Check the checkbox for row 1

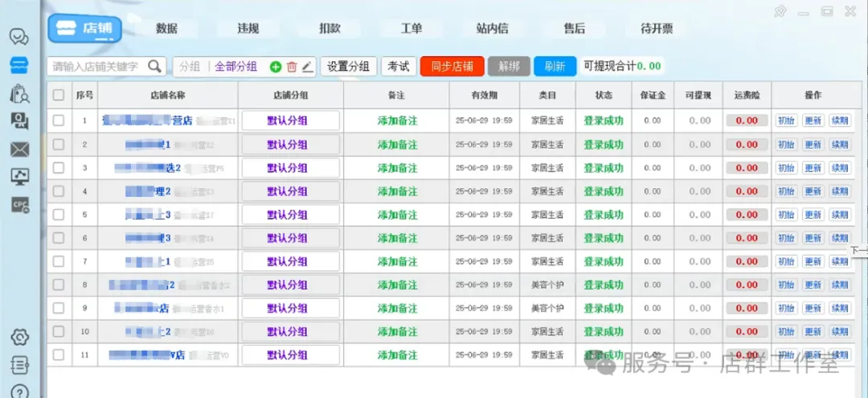[59, 121]
